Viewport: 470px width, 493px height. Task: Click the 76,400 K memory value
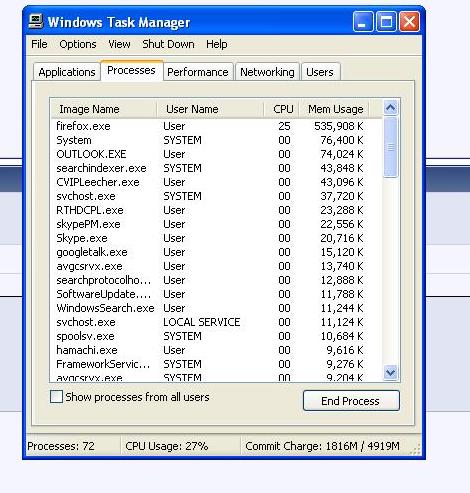(342, 140)
